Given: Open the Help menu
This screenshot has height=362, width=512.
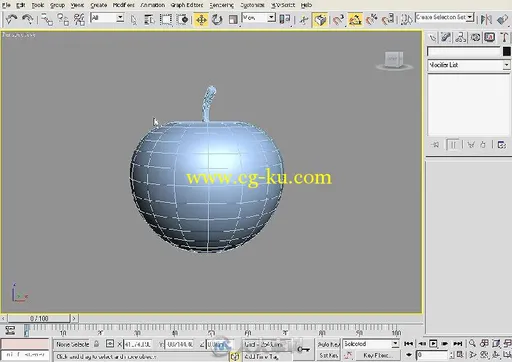Looking at the screenshot, I should 306,5.
